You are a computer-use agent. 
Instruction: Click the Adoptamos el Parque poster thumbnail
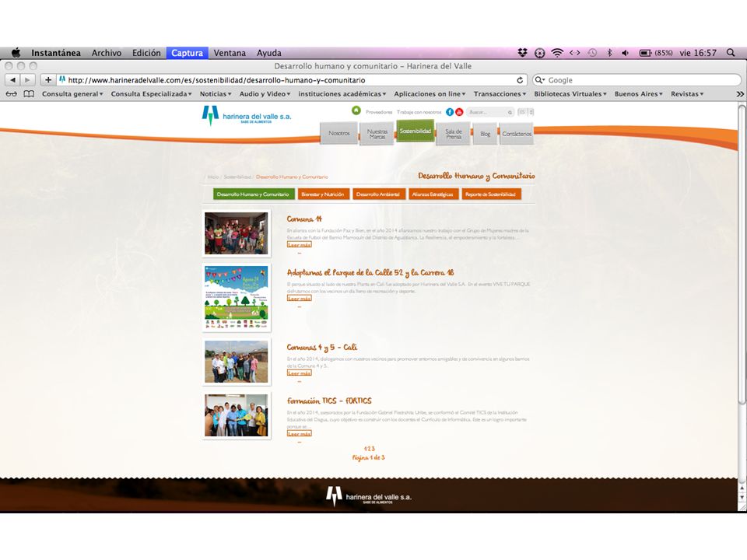(x=237, y=298)
